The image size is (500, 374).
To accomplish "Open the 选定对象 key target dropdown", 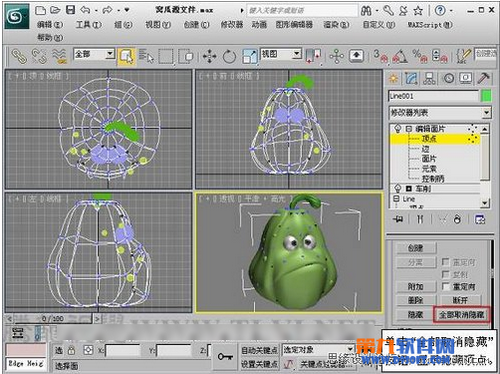I will pos(350,349).
